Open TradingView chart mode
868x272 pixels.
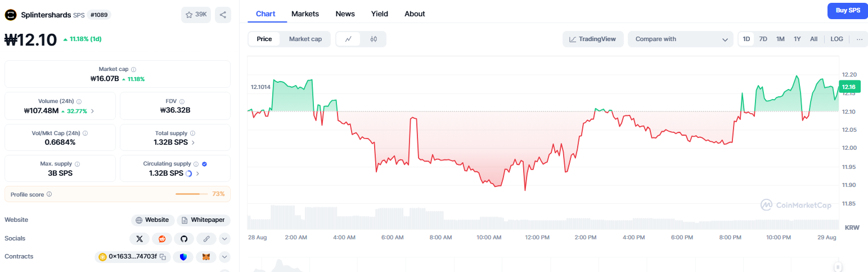593,39
